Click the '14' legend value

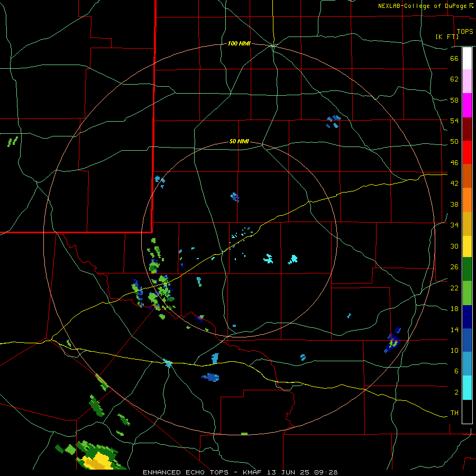454,329
